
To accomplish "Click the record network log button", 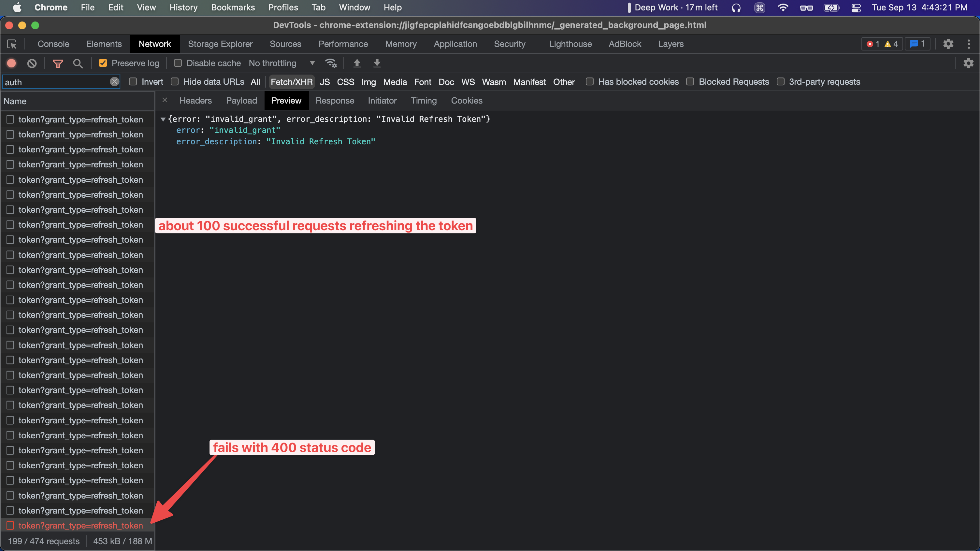I will coord(11,63).
